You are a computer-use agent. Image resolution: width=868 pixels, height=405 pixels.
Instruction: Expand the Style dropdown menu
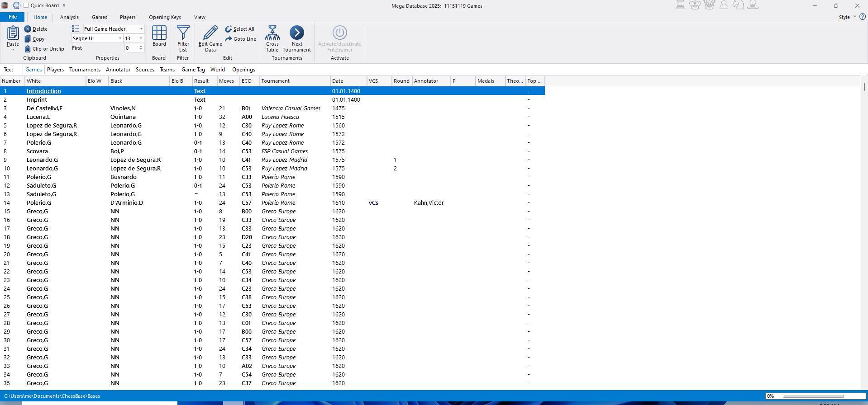tap(847, 17)
